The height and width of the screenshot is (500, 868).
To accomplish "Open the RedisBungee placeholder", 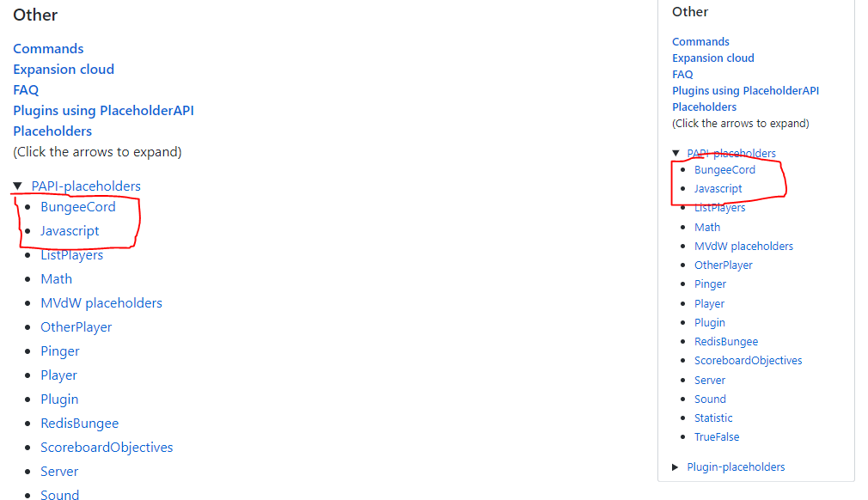I will [79, 423].
